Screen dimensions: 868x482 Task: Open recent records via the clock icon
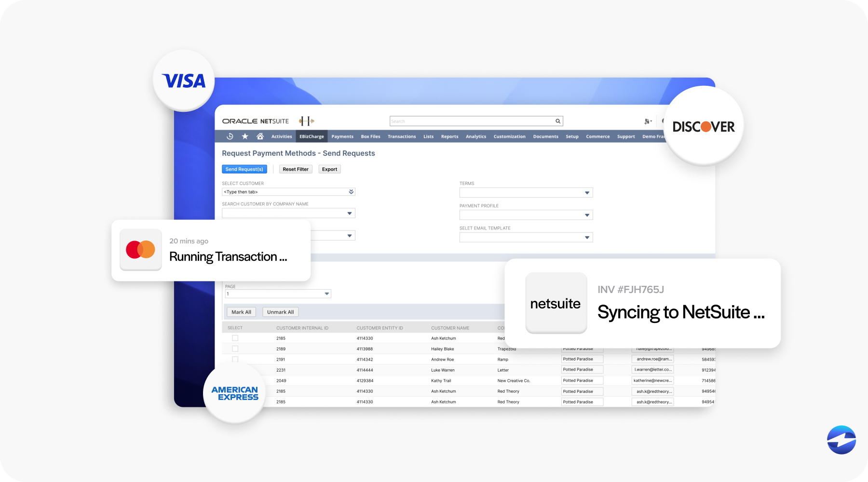230,136
